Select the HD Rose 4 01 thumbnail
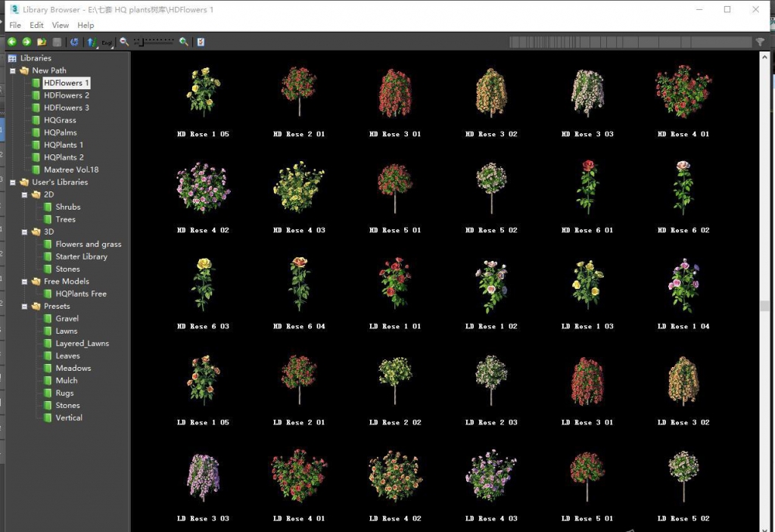The width and height of the screenshot is (775, 532). (x=683, y=92)
